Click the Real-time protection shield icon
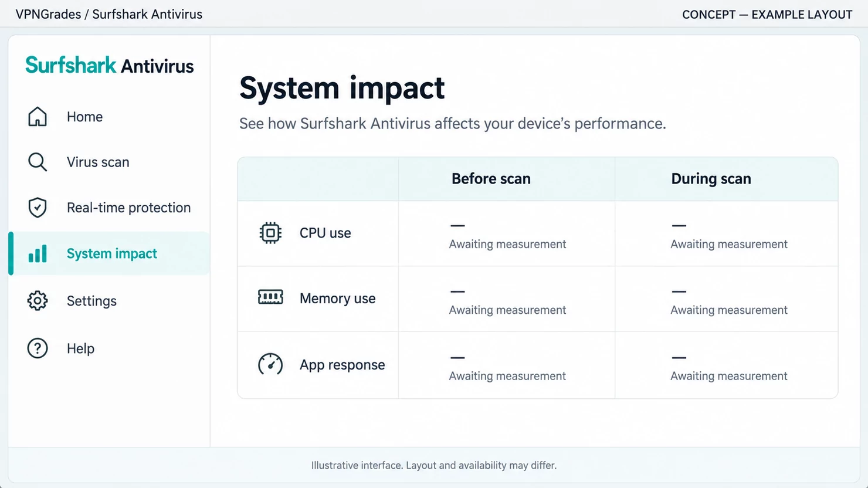 [38, 208]
